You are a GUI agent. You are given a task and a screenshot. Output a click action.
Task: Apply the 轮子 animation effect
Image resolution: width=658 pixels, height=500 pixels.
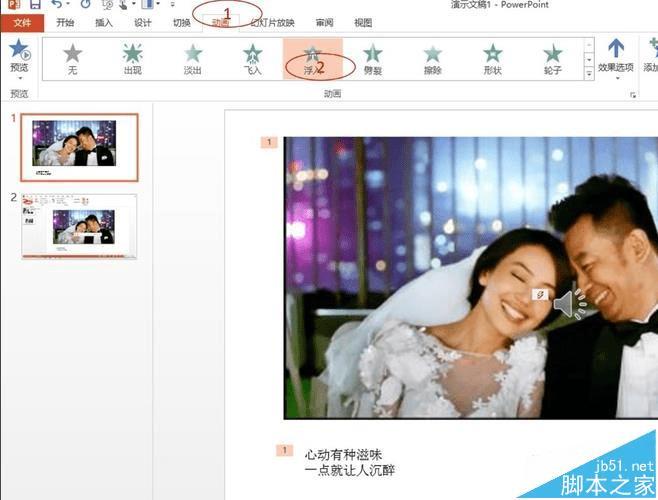[553, 59]
